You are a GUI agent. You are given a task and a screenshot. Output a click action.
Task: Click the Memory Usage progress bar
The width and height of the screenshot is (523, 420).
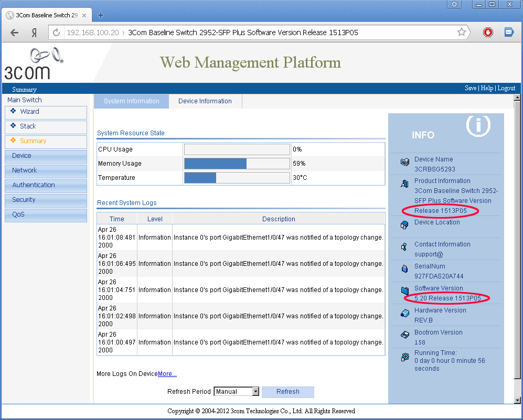(x=237, y=164)
